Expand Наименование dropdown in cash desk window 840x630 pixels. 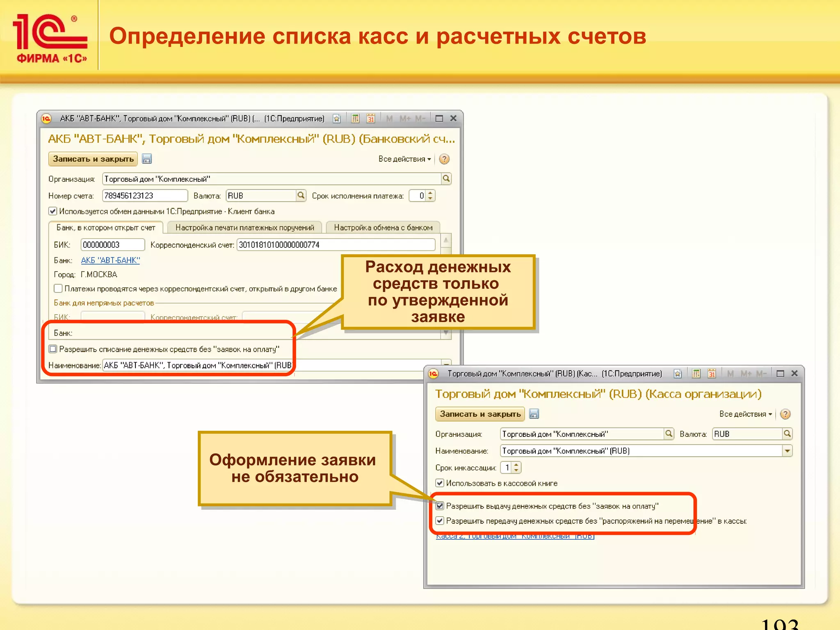787,451
